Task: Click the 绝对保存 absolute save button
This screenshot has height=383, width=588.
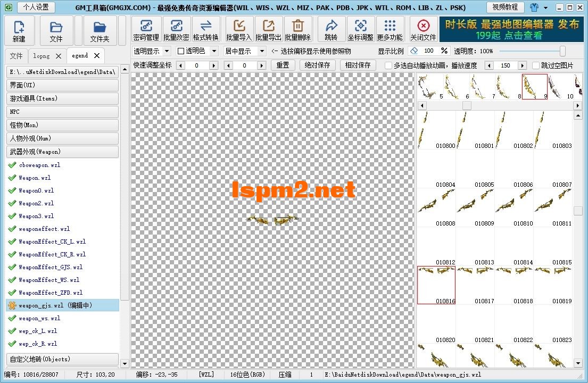Action: click(x=317, y=65)
